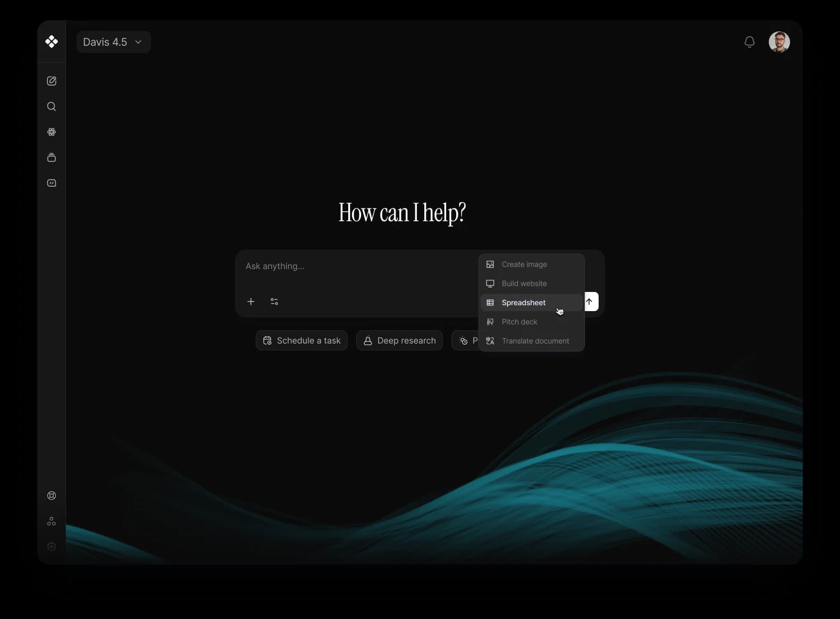The height and width of the screenshot is (619, 840).
Task: Open notifications bell
Action: click(750, 42)
